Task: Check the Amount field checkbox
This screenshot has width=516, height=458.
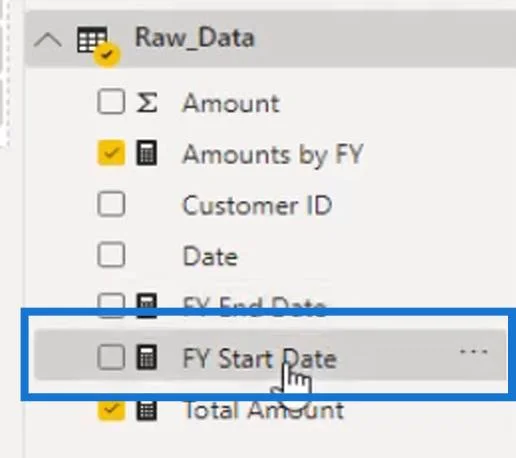Action: coord(111,101)
